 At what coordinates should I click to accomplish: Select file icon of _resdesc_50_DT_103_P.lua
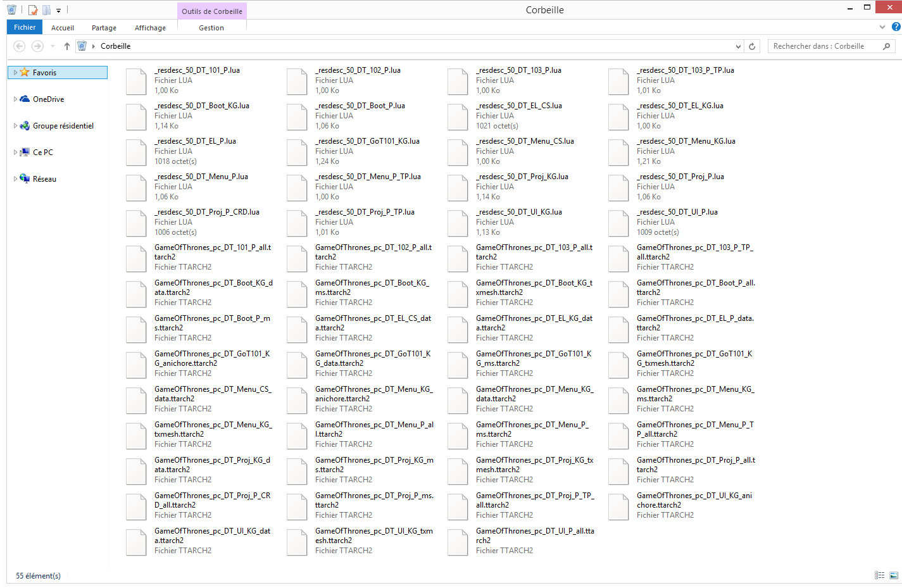(x=458, y=82)
